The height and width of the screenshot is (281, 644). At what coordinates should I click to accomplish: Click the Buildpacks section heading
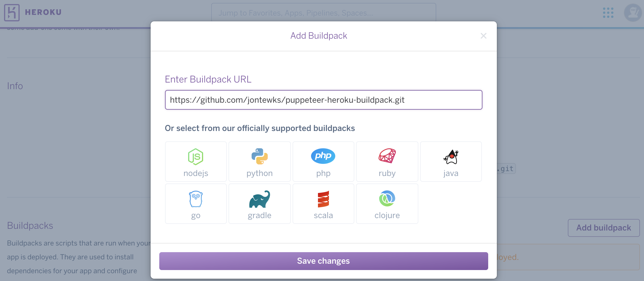[x=30, y=226]
